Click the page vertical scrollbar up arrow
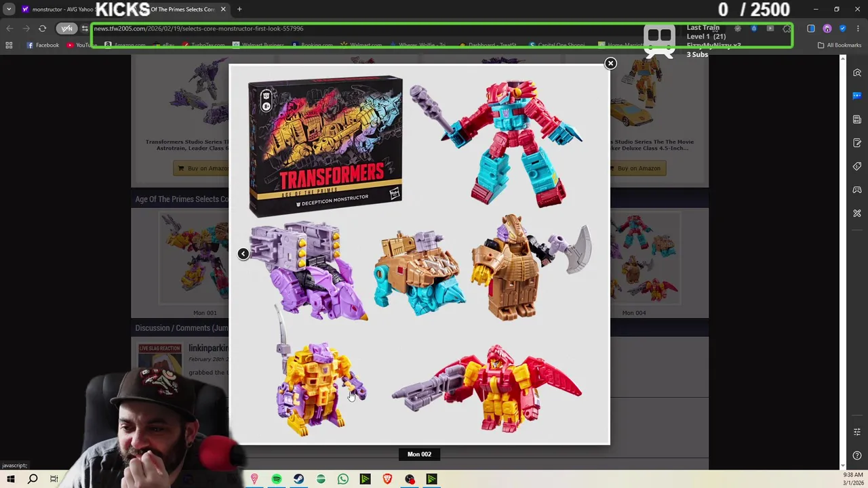The height and width of the screenshot is (488, 868). point(842,60)
